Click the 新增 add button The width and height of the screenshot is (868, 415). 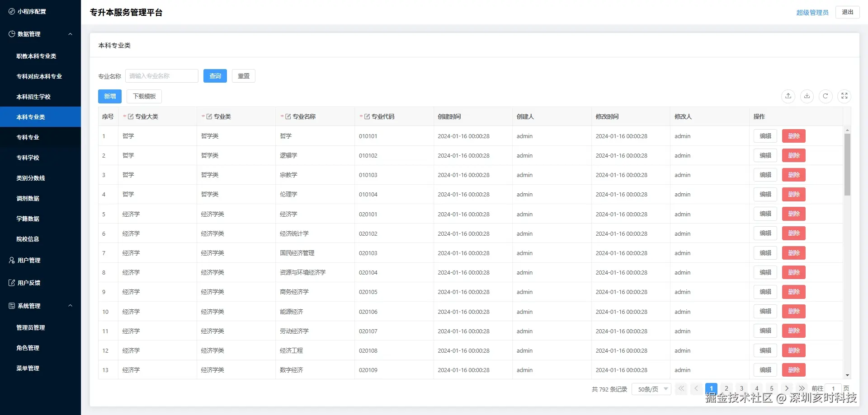click(x=110, y=96)
